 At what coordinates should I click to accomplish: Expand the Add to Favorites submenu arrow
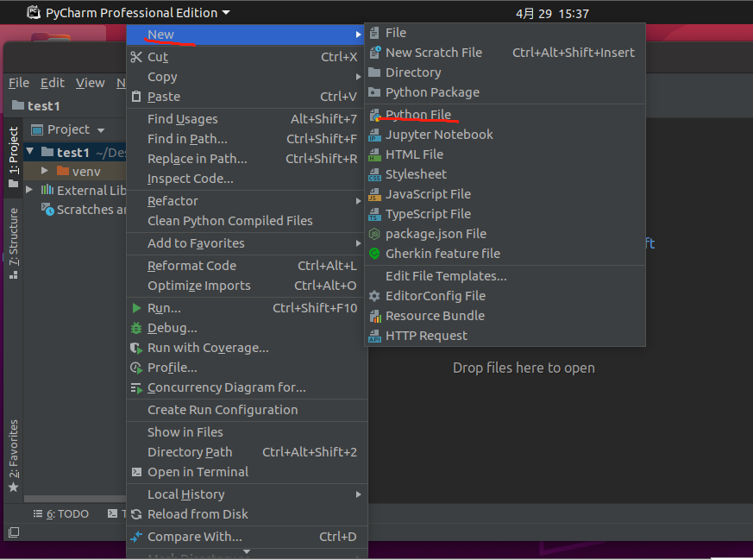coord(358,243)
